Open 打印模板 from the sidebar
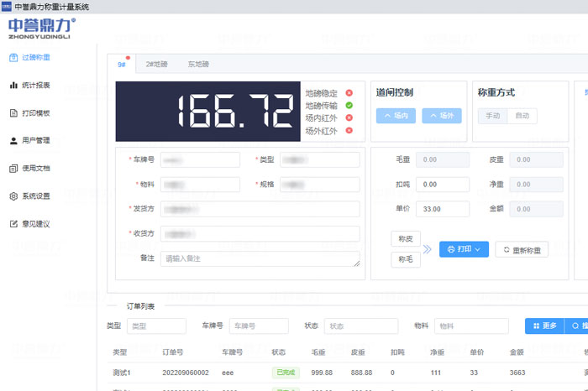 point(35,112)
